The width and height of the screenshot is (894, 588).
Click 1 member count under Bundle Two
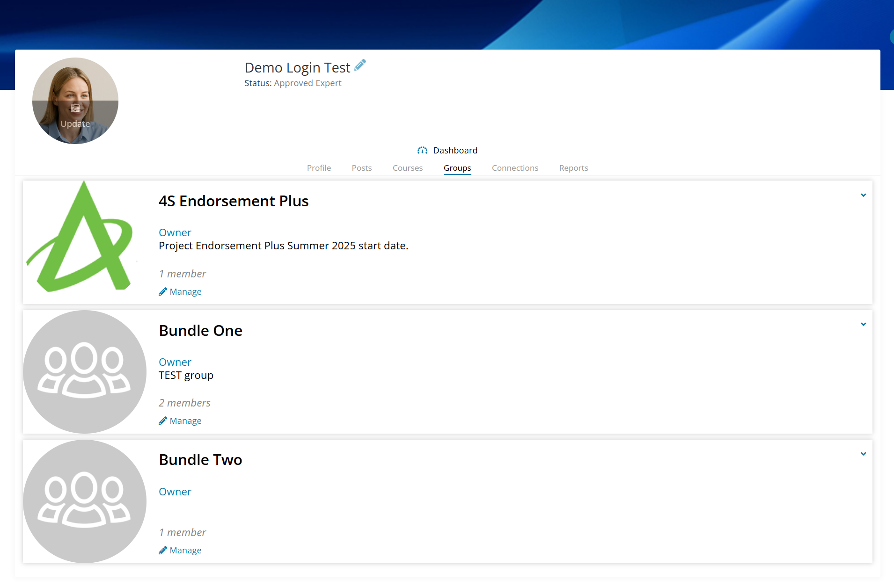coord(182,532)
